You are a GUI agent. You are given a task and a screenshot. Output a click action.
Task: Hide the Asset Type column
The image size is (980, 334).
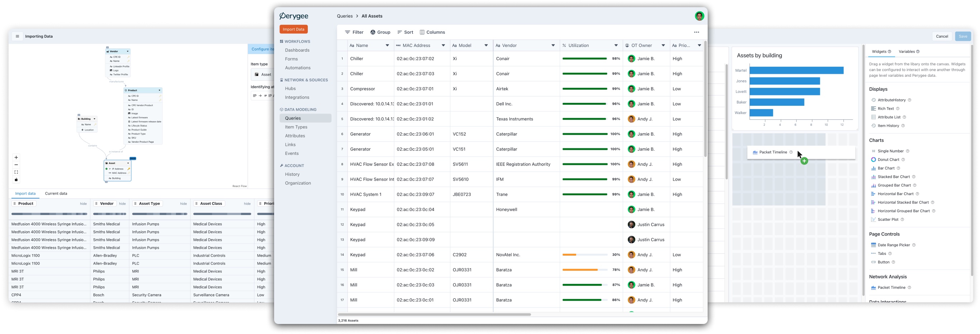pos(183,204)
